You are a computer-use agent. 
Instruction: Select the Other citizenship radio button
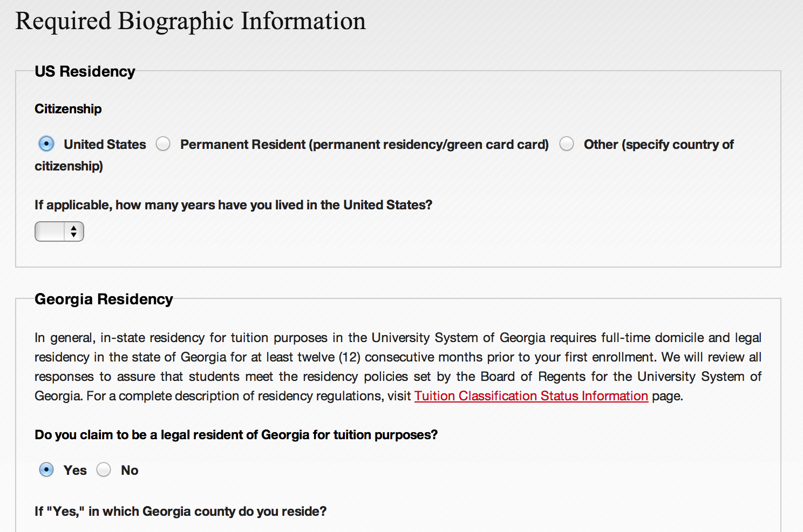(567, 144)
